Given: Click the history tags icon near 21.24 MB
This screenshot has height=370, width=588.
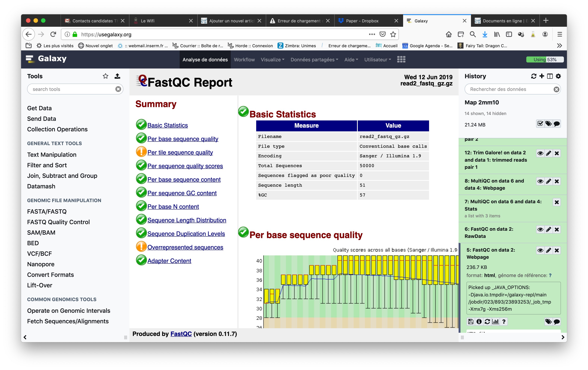Looking at the screenshot, I should coord(548,124).
